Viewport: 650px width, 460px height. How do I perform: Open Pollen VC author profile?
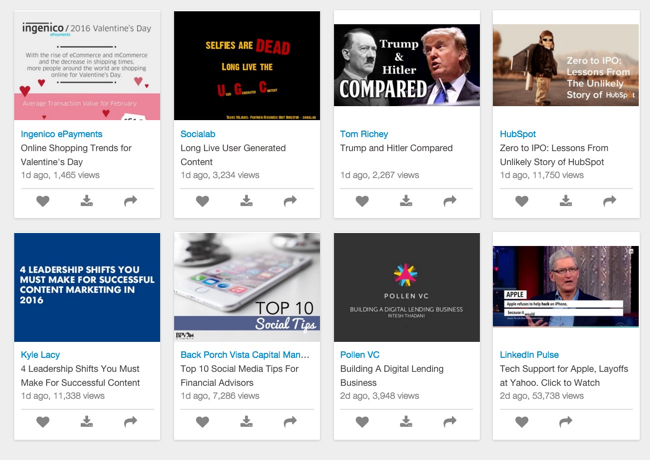(360, 355)
